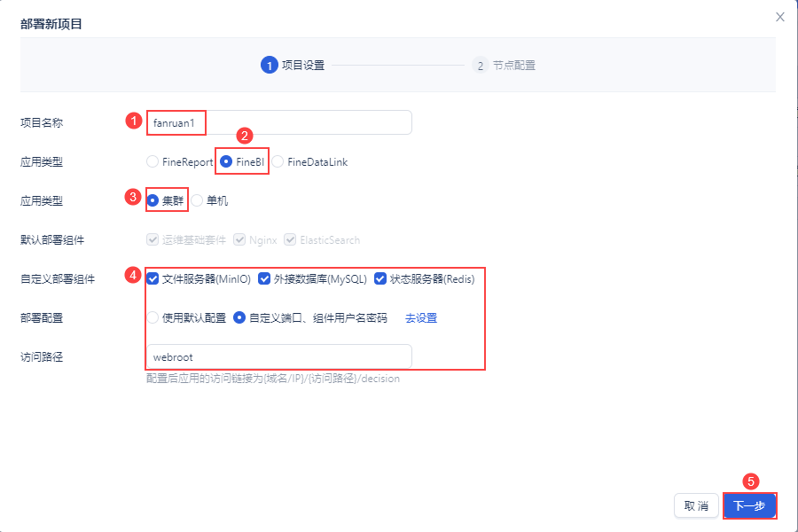The image size is (798, 532).
Task: Click the disabled 运维基础套件 checkbox
Action: pyautogui.click(x=153, y=239)
